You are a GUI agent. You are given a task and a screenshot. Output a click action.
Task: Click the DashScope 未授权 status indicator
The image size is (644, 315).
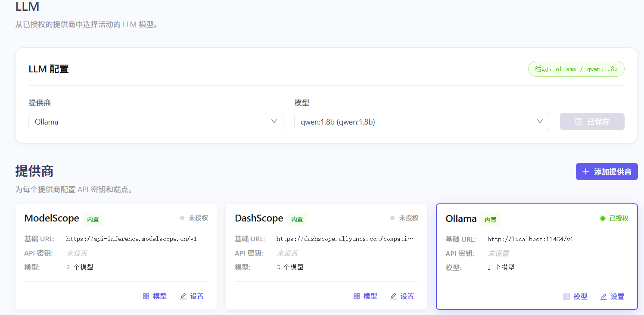[404, 218]
